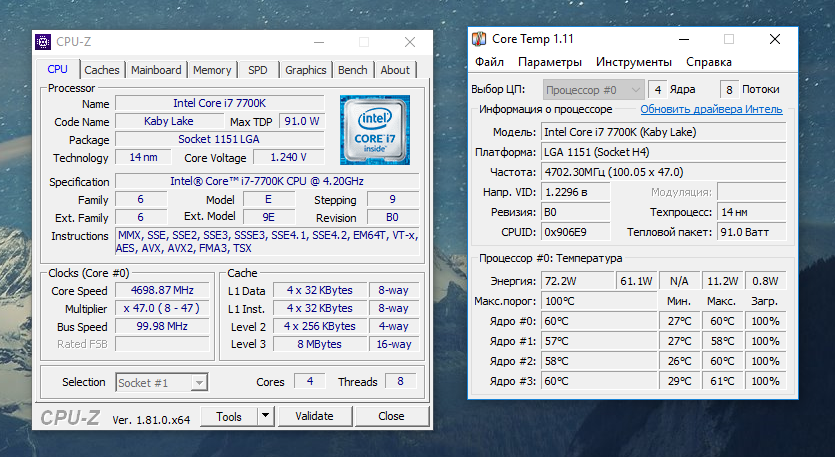
Task: Open the Параметры menu
Action: coord(550,62)
